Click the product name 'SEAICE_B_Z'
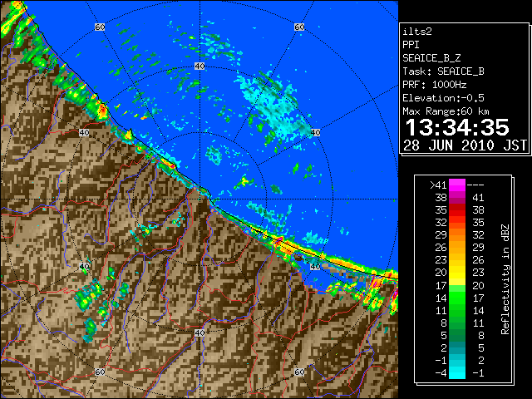The image size is (532, 399). coord(431,58)
